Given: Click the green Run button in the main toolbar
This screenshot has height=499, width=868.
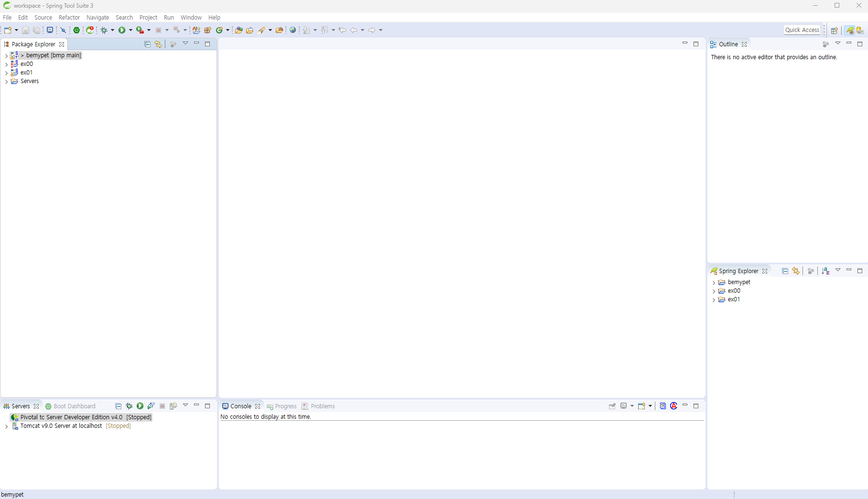Looking at the screenshot, I should (122, 30).
